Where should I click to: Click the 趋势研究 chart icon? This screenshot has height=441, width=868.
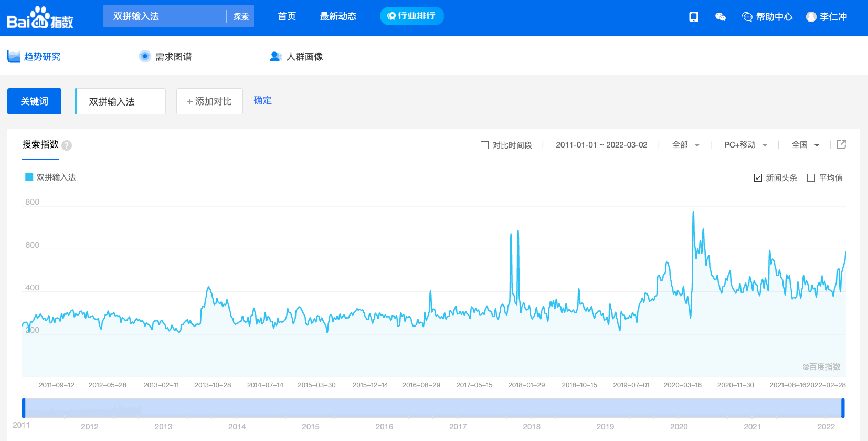[14, 56]
